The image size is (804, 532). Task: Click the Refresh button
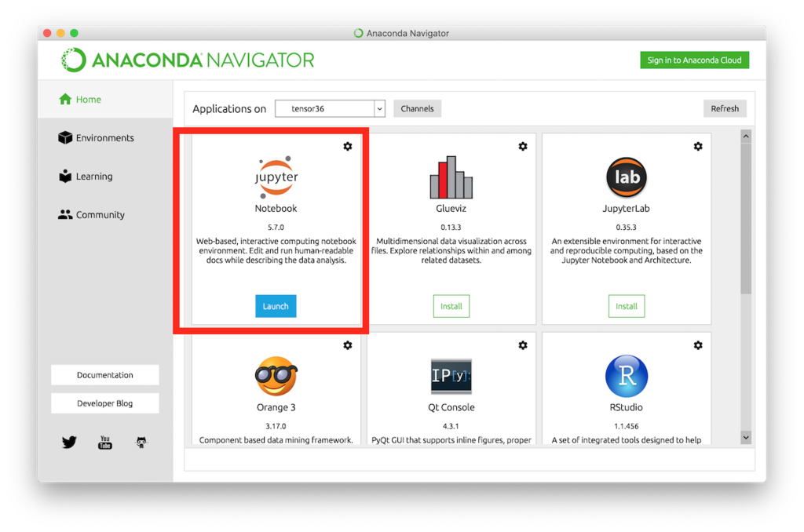[x=725, y=108]
